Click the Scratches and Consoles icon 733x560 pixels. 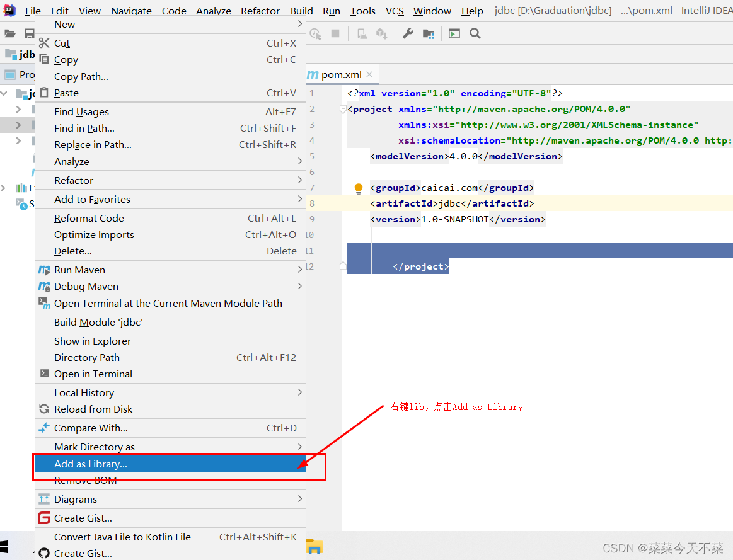pos(21,203)
